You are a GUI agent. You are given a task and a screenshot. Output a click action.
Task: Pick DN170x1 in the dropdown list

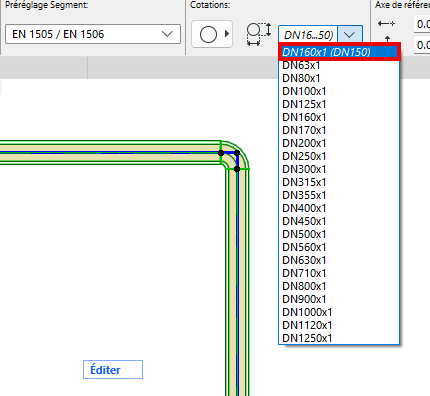pyautogui.click(x=339, y=130)
